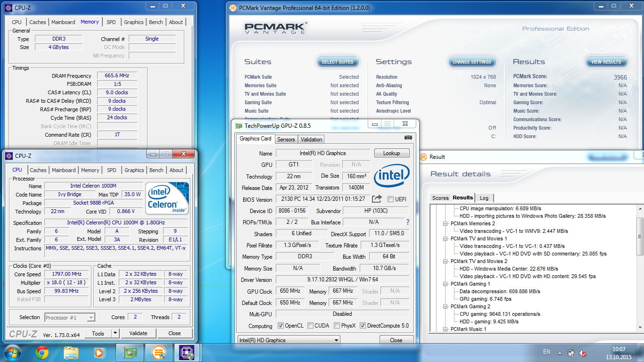
Task: Open the Caches tab in the front CPU-Z window
Action: [38, 170]
